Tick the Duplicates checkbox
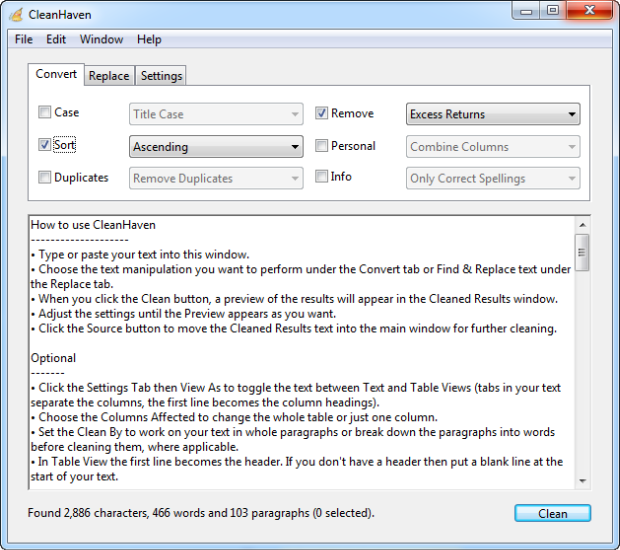This screenshot has width=620, height=550. tap(44, 177)
